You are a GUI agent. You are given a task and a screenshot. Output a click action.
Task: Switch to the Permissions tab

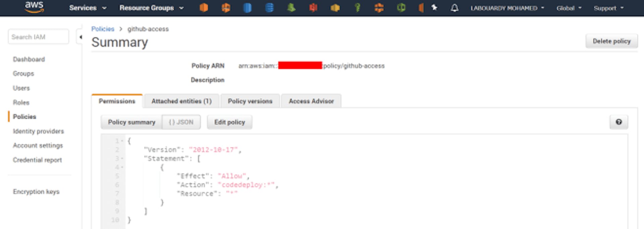tap(117, 101)
